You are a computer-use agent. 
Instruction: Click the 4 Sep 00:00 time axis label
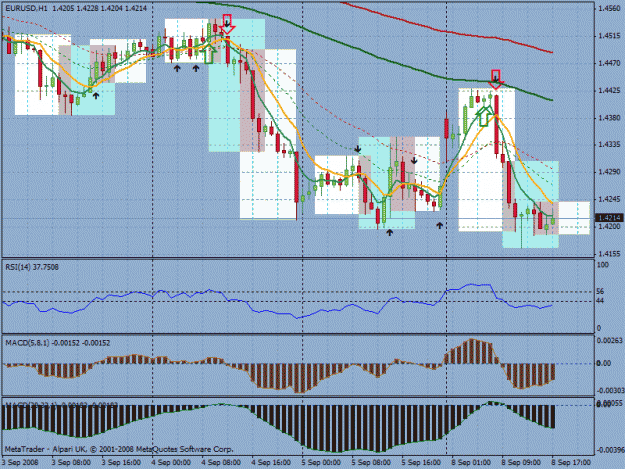[171, 462]
